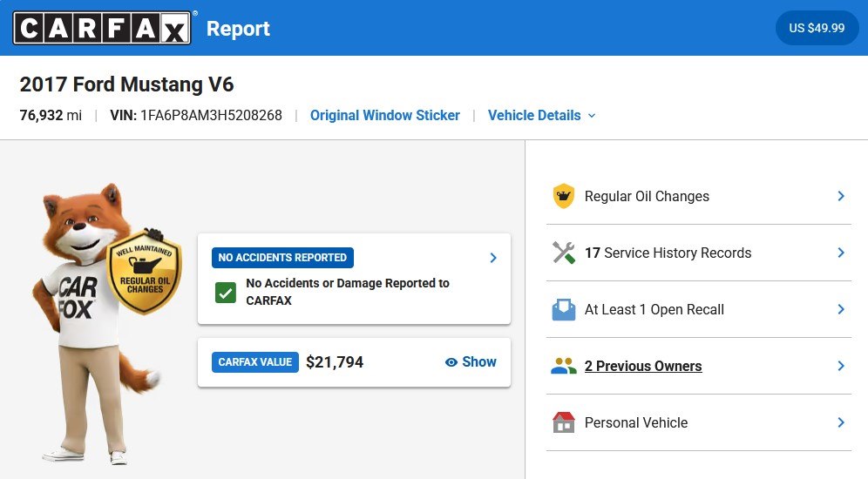Select the Regular Oil Changes row text
The height and width of the screenshot is (479, 868).
(x=647, y=196)
